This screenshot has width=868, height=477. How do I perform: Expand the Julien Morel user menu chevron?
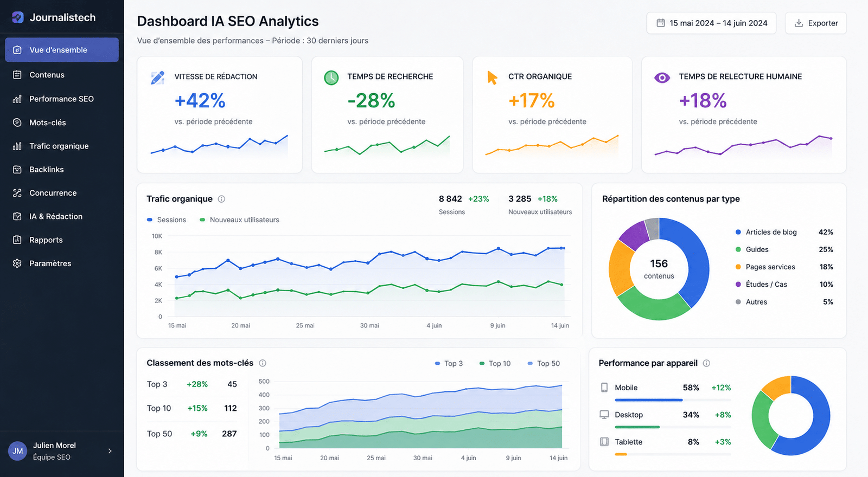pyautogui.click(x=110, y=451)
